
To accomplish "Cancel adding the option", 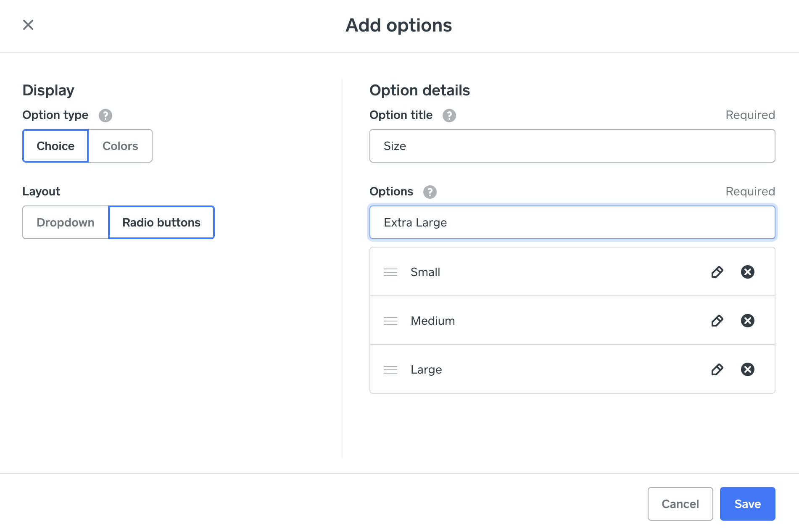I will tap(680, 503).
